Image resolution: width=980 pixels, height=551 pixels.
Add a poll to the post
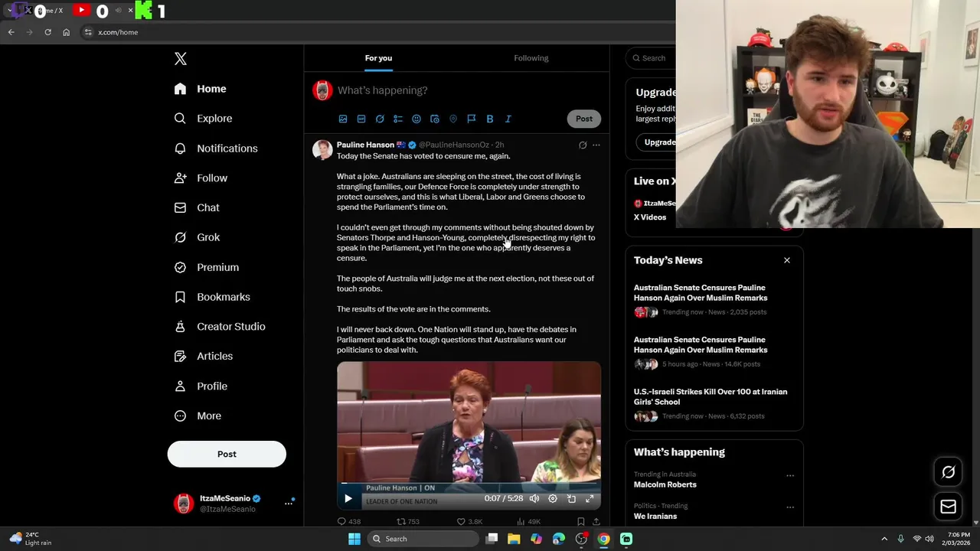point(398,119)
